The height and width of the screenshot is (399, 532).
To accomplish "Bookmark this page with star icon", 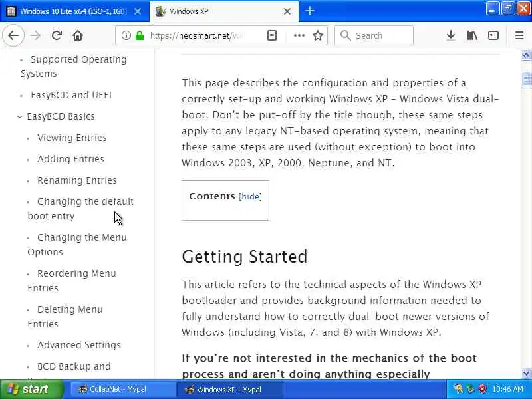I will tap(318, 35).
